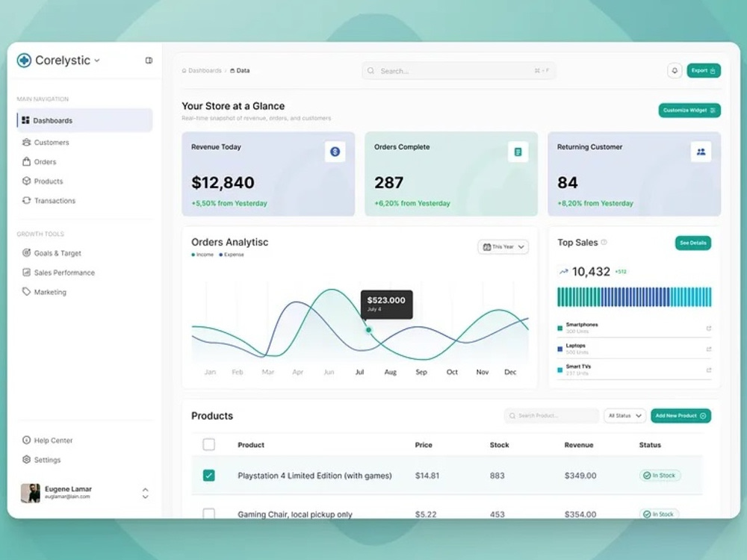Viewport: 747px width, 560px height.
Task: Click the info icon beside Top Sales
Action: coord(604,243)
